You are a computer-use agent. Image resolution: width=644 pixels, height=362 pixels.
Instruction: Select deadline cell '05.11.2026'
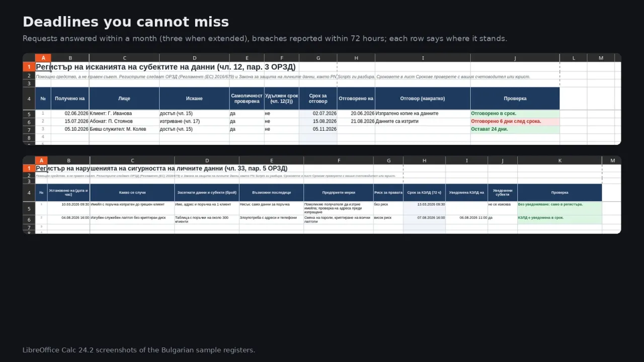click(318, 129)
